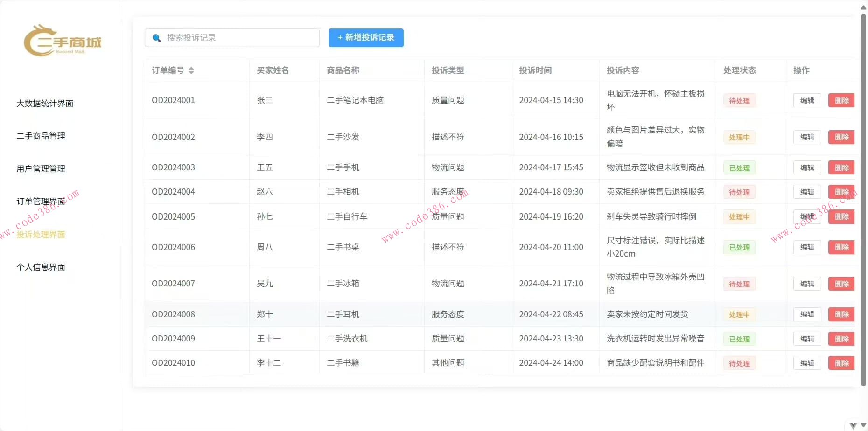Click 编辑 for order OD2024001
The height and width of the screenshot is (431, 868).
tap(807, 100)
